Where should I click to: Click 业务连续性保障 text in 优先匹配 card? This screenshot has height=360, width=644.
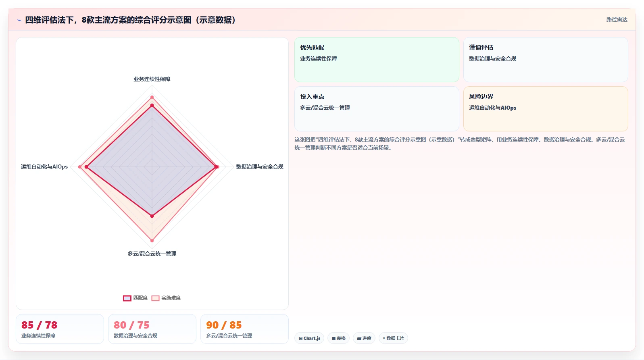[318, 58]
